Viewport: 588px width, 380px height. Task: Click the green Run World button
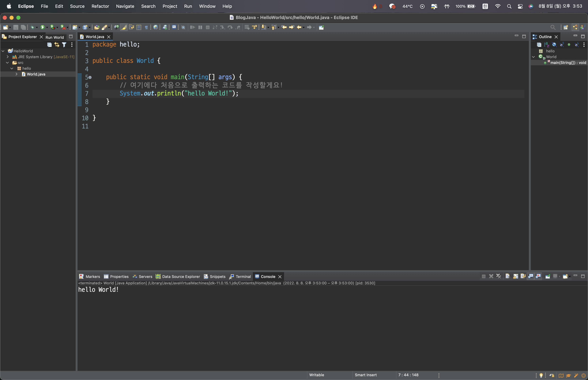pos(42,27)
